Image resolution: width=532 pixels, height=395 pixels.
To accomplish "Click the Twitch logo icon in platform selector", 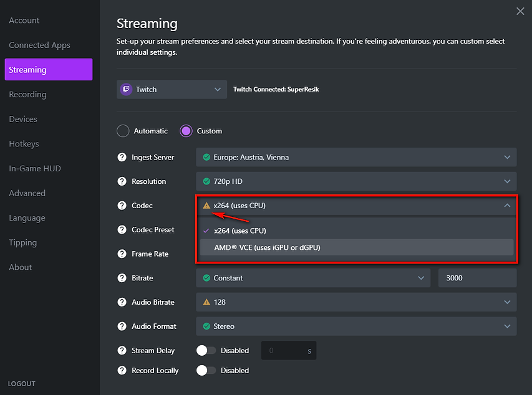I will point(126,90).
